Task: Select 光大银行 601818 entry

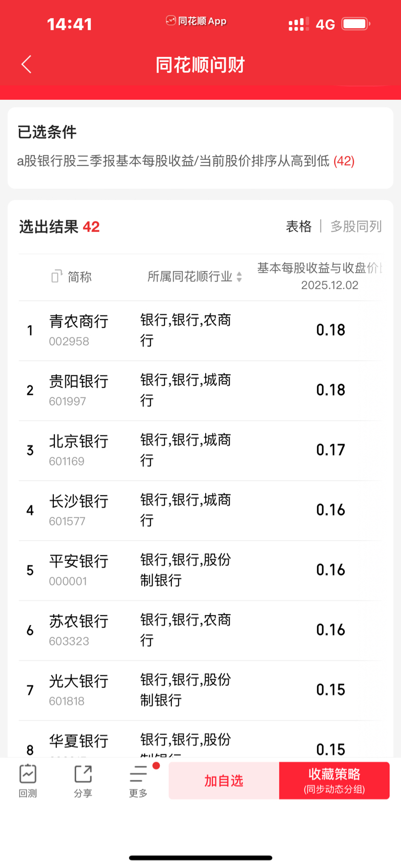Action: tap(199, 690)
